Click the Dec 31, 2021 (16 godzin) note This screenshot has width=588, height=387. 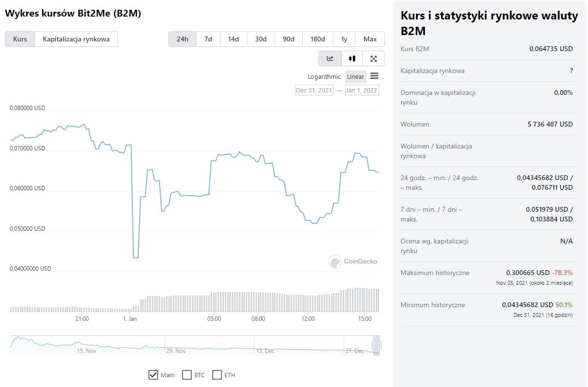pos(543,315)
